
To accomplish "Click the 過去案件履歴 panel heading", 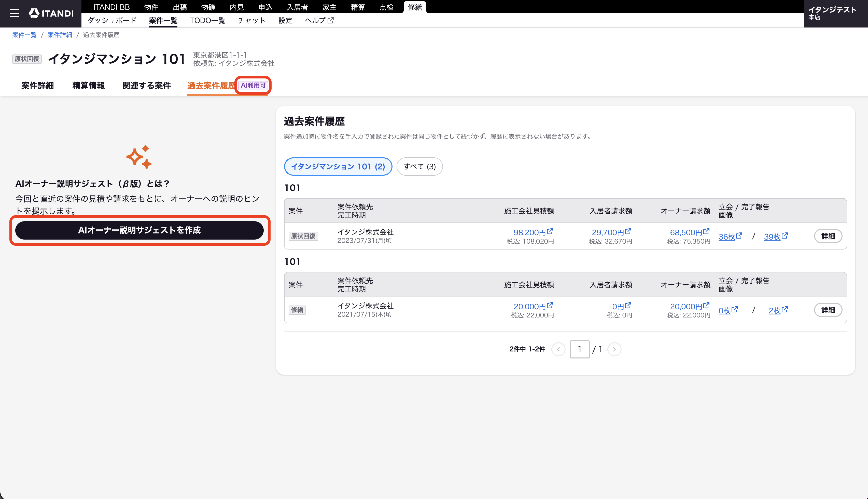I will click(314, 121).
